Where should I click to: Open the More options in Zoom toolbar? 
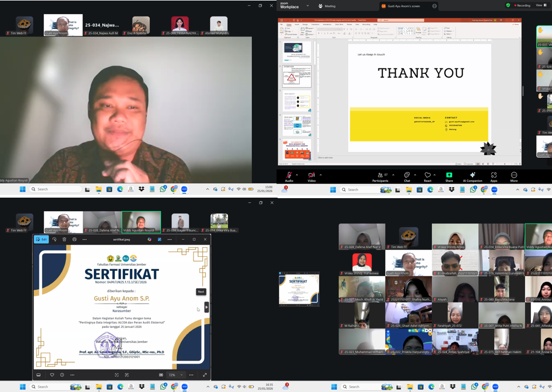[514, 176]
